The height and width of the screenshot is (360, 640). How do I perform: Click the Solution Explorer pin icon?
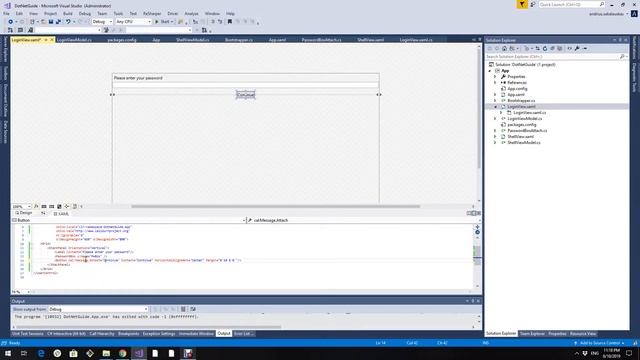(x=620, y=40)
